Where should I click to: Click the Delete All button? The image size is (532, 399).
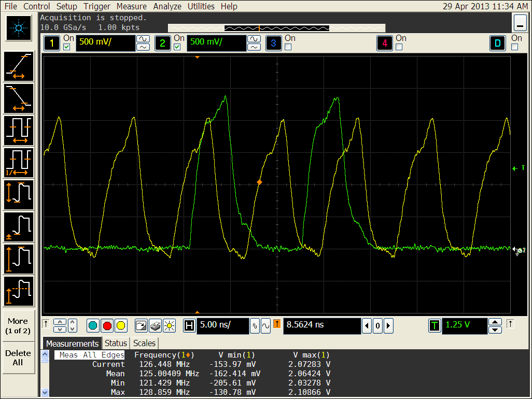18,357
